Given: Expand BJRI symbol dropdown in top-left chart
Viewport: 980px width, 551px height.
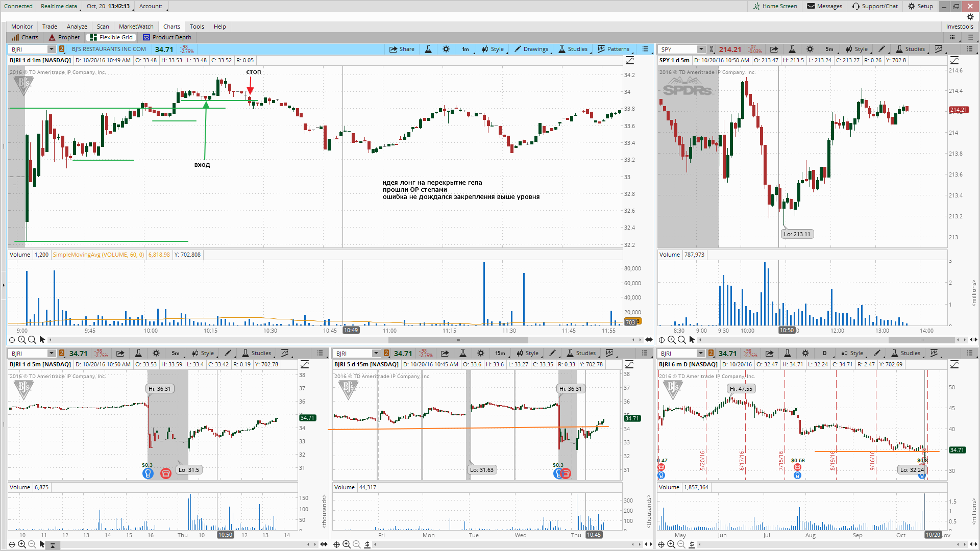Looking at the screenshot, I should (52, 49).
